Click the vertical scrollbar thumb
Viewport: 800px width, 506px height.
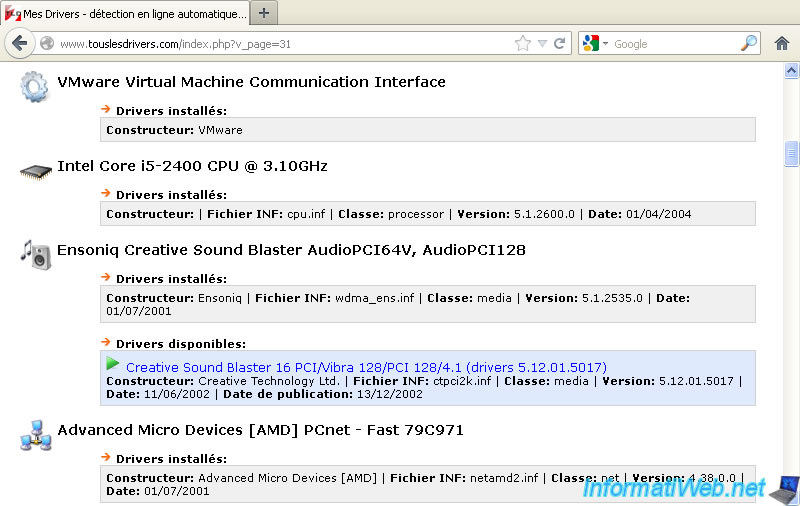[791, 153]
